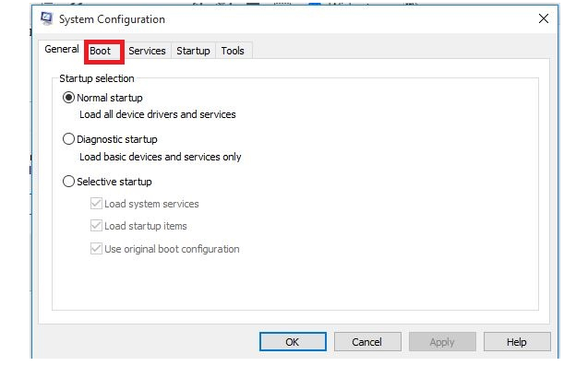Choose the Diagnostic startup option
This screenshot has width=588, height=366.
click(x=68, y=139)
